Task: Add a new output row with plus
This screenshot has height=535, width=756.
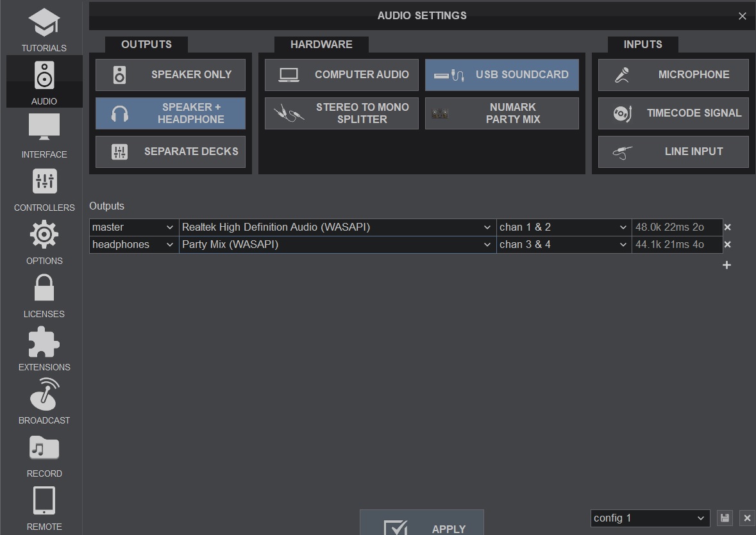Action: click(x=727, y=265)
